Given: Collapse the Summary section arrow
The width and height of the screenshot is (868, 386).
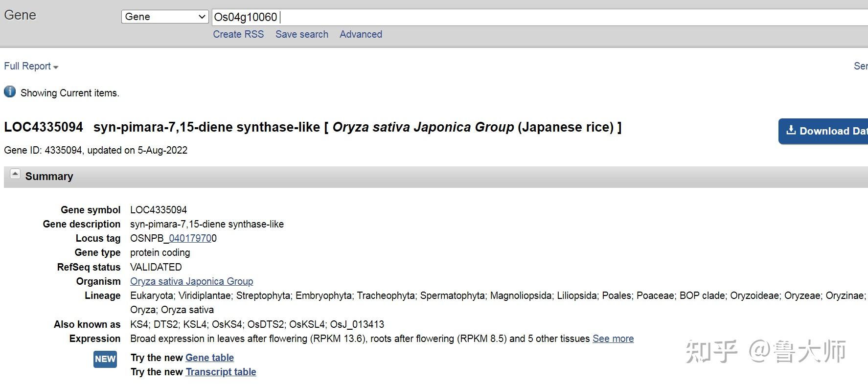Looking at the screenshot, I should pyautogui.click(x=15, y=174).
